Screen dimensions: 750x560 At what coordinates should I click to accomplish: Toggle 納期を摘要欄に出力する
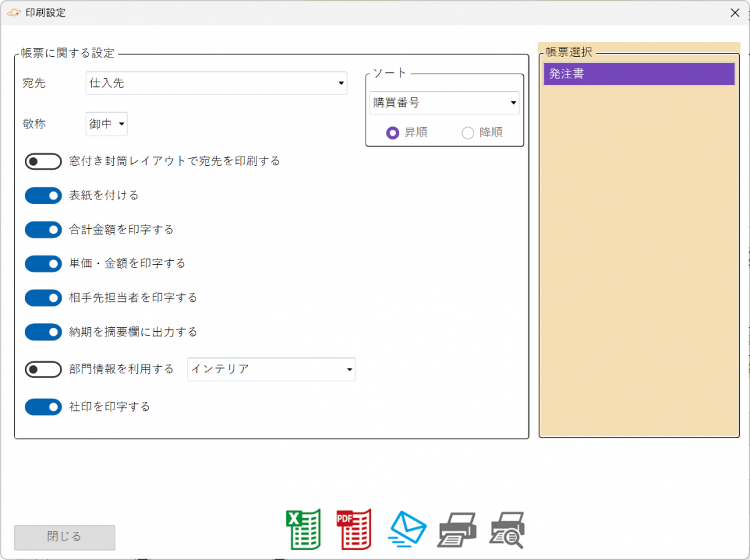click(x=44, y=332)
